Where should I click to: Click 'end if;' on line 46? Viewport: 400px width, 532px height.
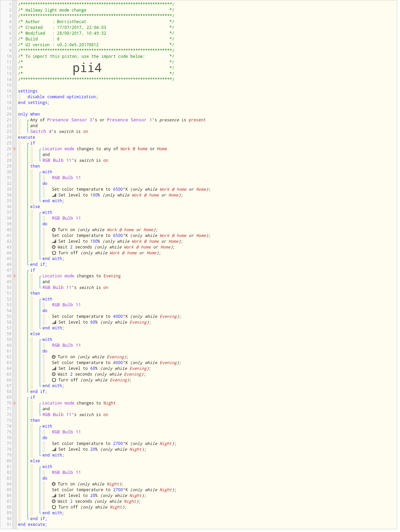[39, 264]
